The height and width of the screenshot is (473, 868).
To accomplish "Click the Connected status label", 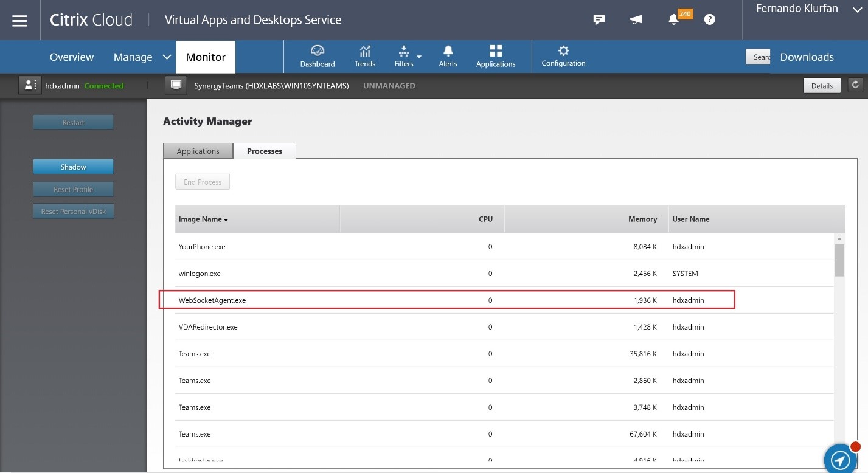I will coord(104,86).
